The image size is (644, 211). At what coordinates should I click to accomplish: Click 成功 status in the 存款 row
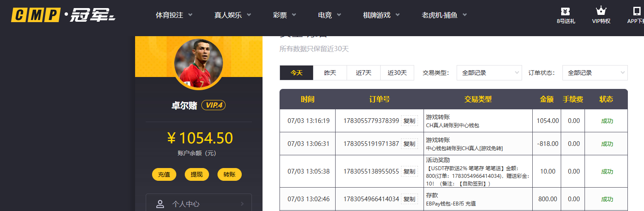pyautogui.click(x=607, y=199)
